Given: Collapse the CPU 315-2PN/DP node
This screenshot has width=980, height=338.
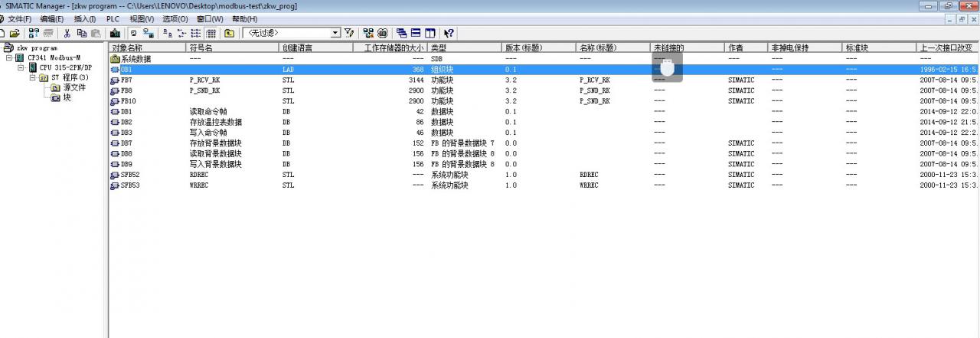Looking at the screenshot, I should [21, 67].
